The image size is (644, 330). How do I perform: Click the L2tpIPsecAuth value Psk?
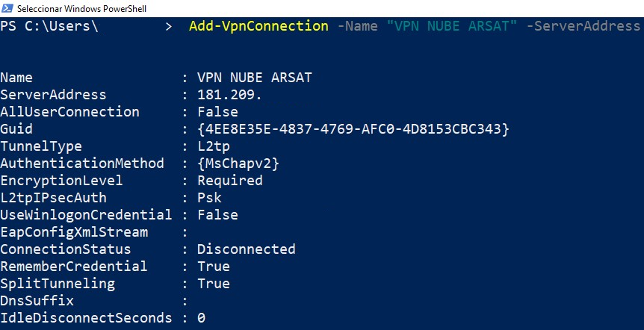209,198
